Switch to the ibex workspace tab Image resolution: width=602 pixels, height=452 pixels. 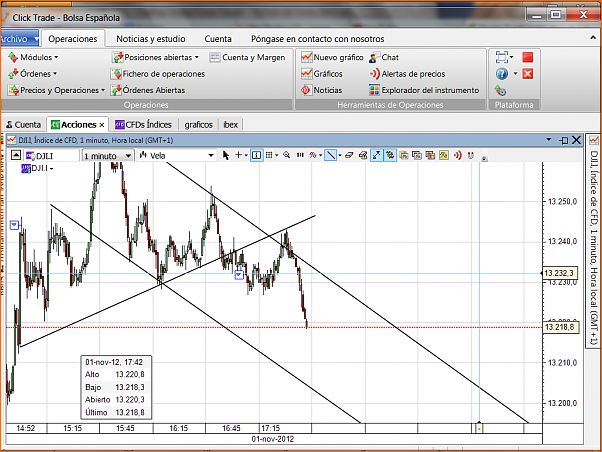click(231, 125)
